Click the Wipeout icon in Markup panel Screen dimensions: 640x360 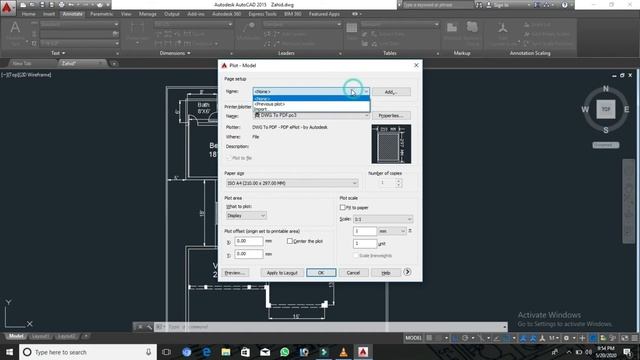click(x=452, y=28)
